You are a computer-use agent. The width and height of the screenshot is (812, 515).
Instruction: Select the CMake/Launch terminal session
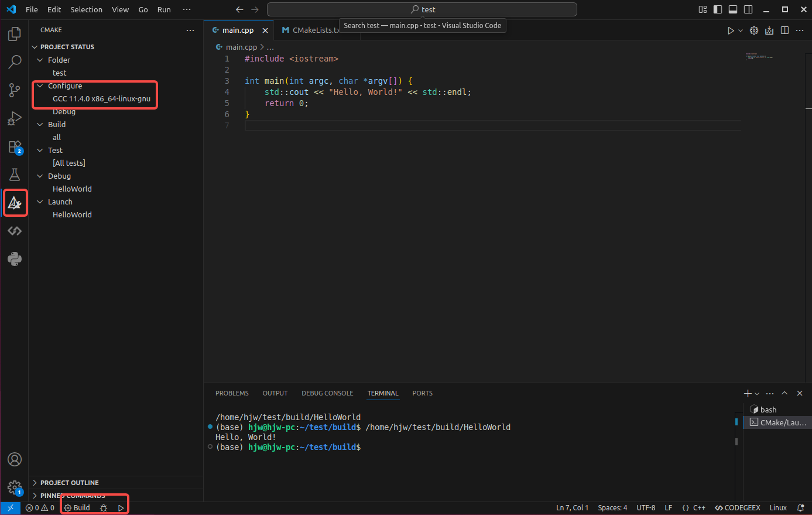tap(779, 422)
